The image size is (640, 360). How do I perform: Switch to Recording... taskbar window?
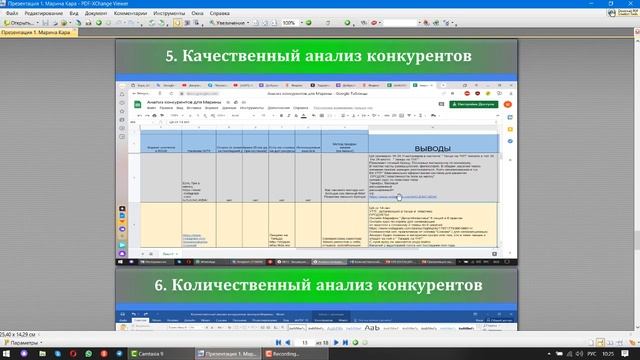[x=295, y=353]
